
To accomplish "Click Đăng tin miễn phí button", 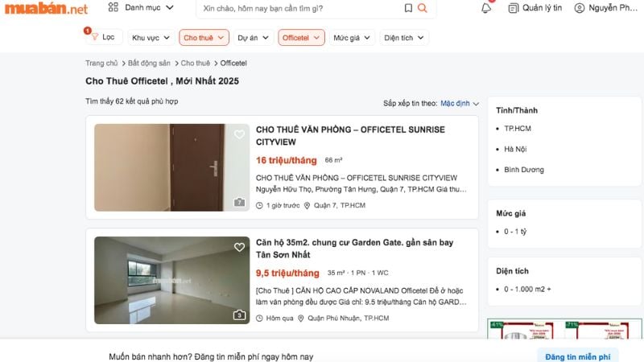I will pos(577,356).
